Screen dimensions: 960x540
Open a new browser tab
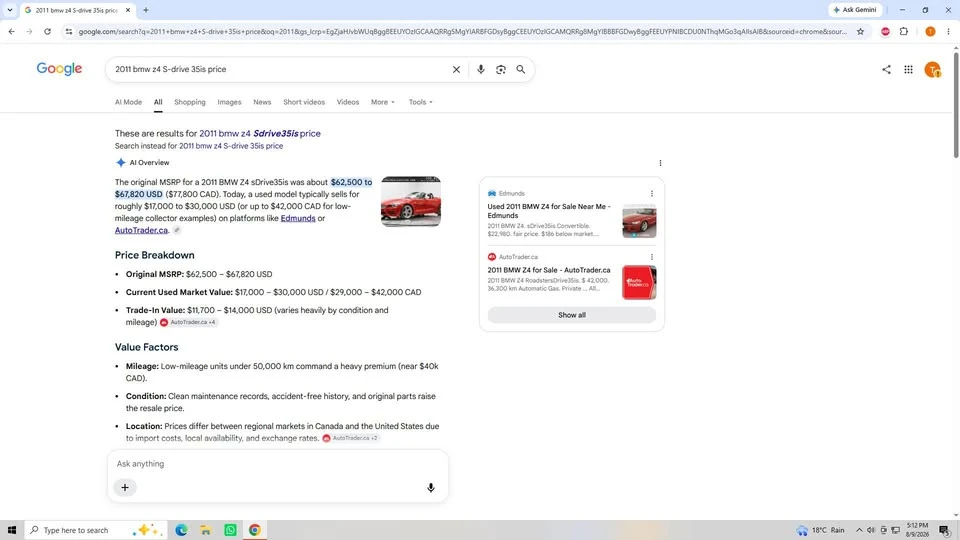click(x=146, y=10)
